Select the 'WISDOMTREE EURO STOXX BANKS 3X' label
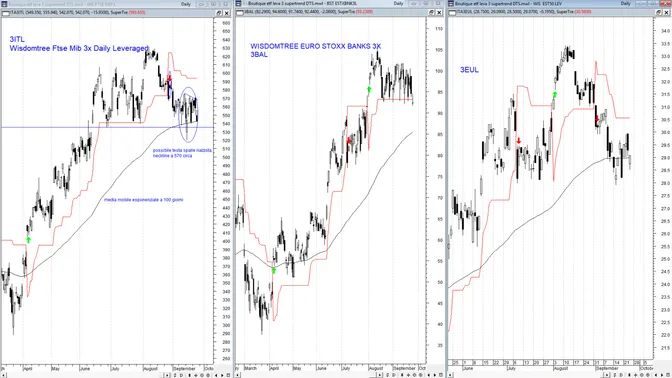Image resolution: width=672 pixels, height=378 pixels. tap(315, 46)
